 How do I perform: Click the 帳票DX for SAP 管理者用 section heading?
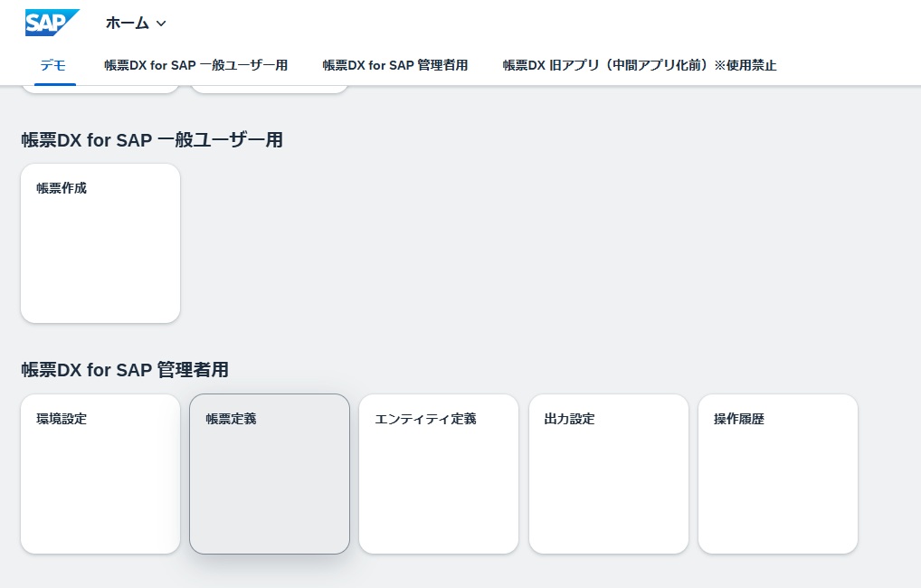(125, 370)
